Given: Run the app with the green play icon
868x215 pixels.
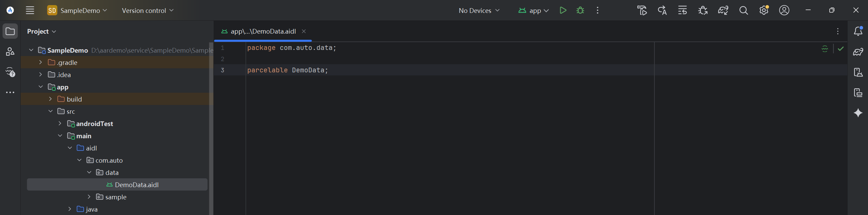Looking at the screenshot, I should 563,11.
